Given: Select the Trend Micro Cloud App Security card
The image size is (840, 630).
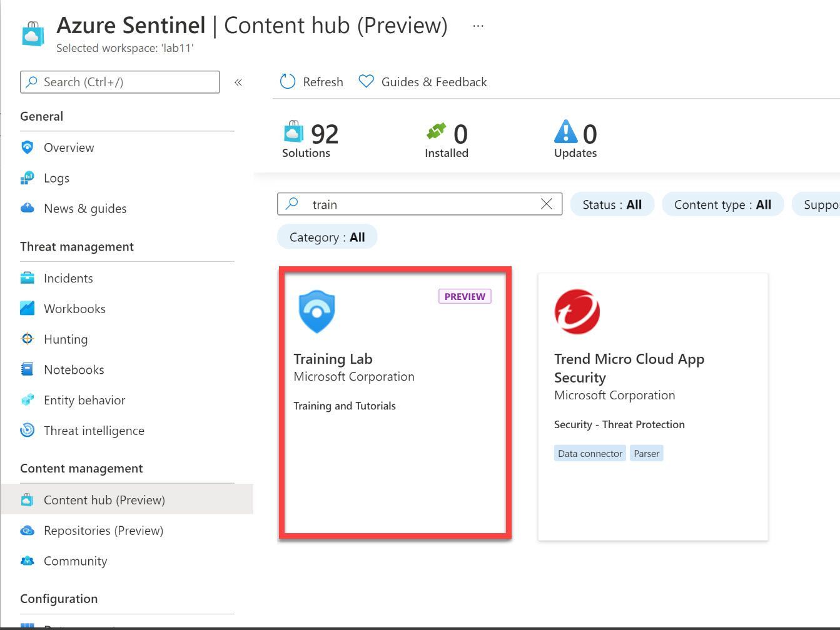Looking at the screenshot, I should 652,406.
